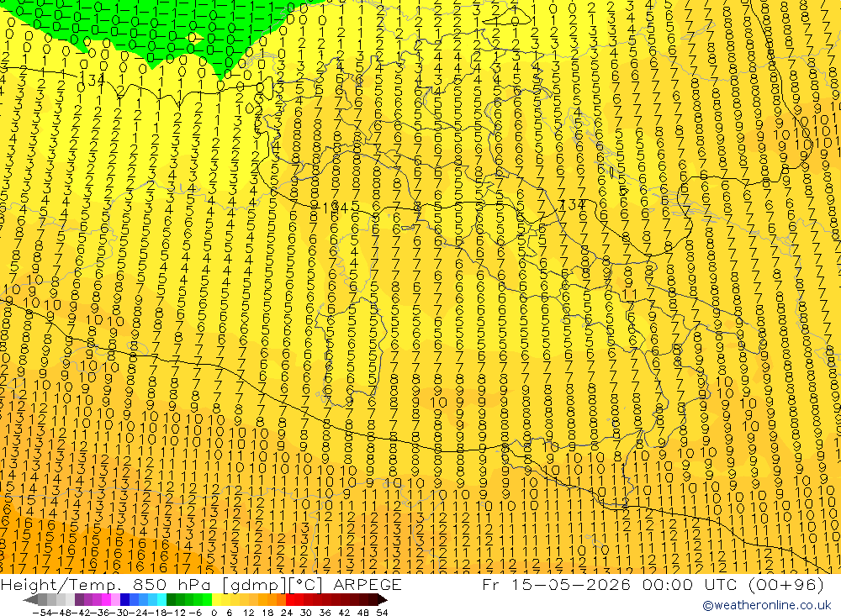Click the bright red swatch at 24
The height and width of the screenshot is (616, 841).
[x=290, y=599]
